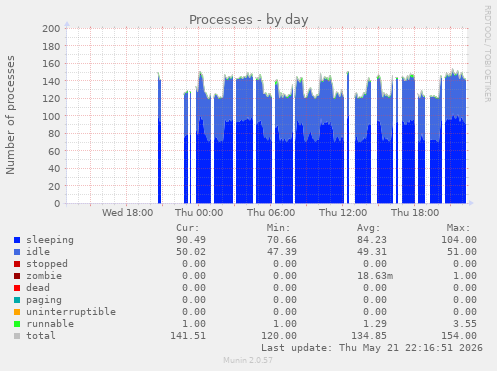497x371 pixels.
Task: Select sleeping average value 84.23
Action: [372, 240]
